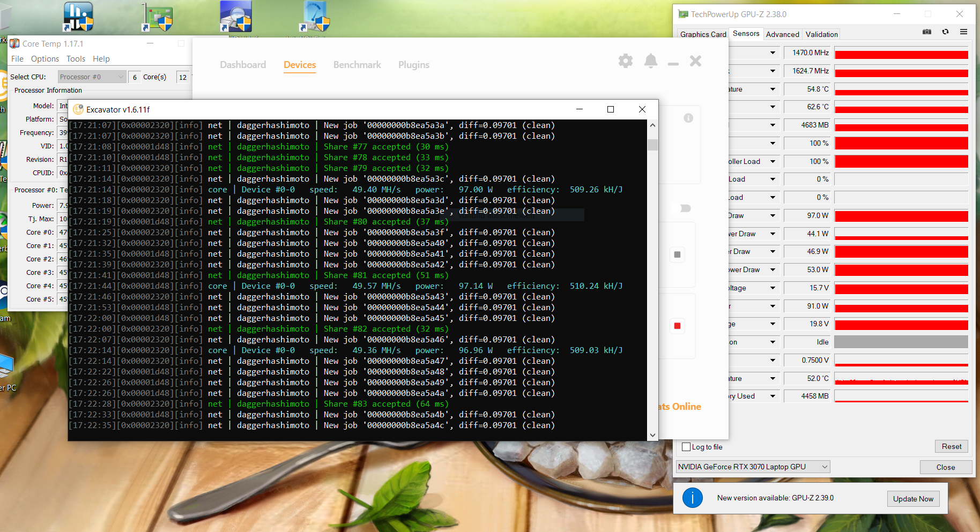The height and width of the screenshot is (532, 980).
Task: Click the Stats Online link in NiceHash
Action: 680,407
